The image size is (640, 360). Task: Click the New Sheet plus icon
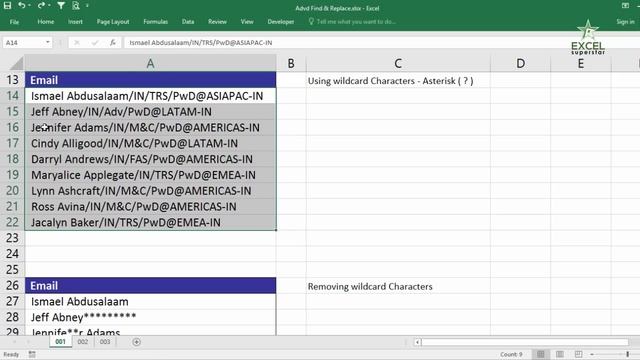click(x=136, y=342)
